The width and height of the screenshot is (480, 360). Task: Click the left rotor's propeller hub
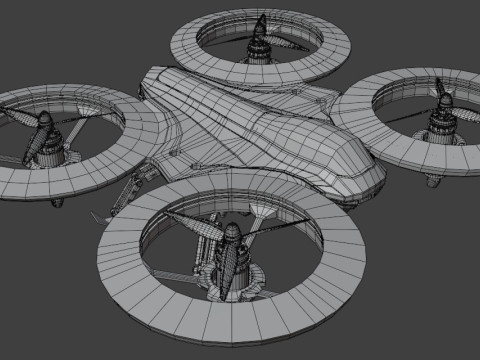tap(45, 120)
